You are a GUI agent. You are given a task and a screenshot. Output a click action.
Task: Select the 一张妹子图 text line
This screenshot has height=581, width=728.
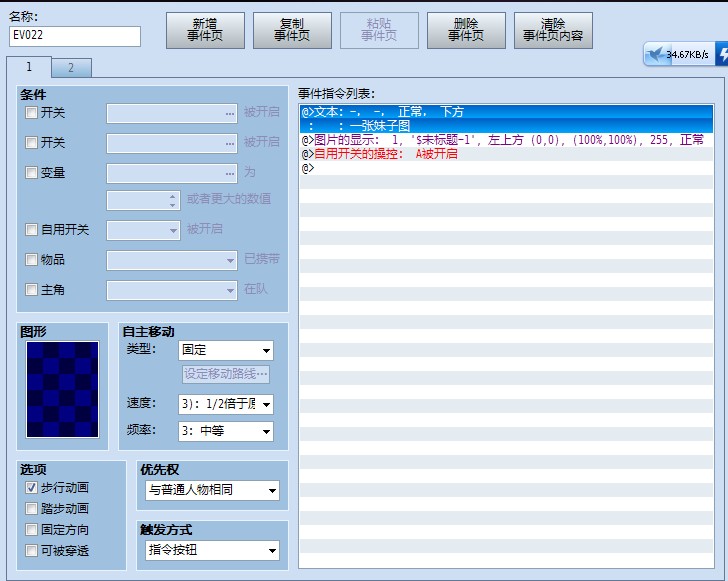coord(506,126)
